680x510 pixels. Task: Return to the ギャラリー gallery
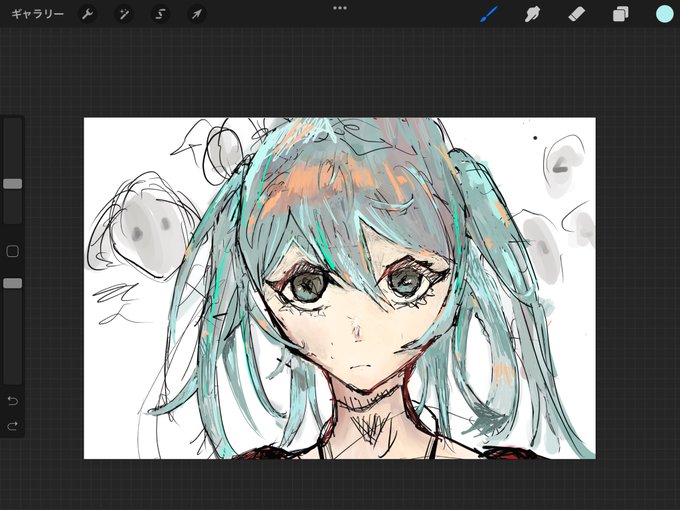(x=37, y=14)
